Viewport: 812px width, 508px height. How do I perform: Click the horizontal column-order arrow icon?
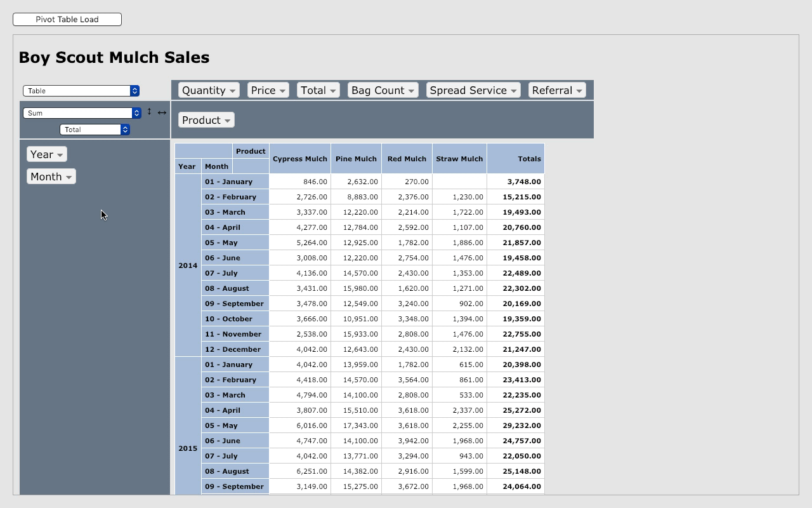pos(162,112)
